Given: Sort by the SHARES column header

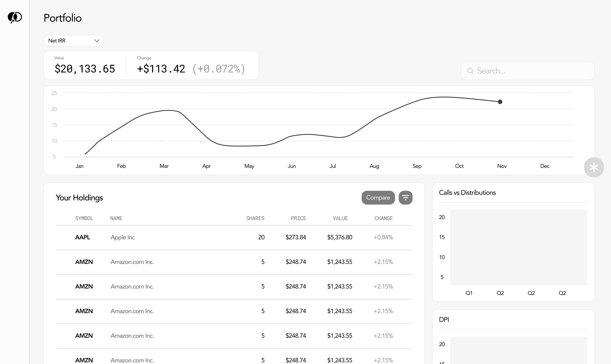Looking at the screenshot, I should click(255, 218).
